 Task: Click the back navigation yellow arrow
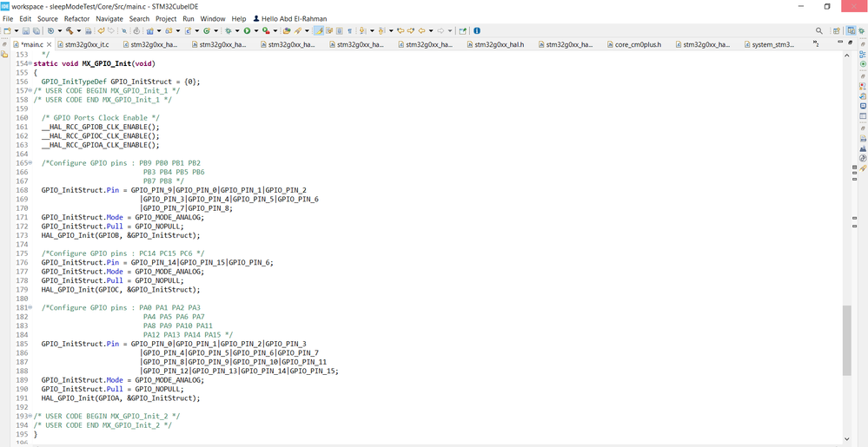pyautogui.click(x=421, y=30)
